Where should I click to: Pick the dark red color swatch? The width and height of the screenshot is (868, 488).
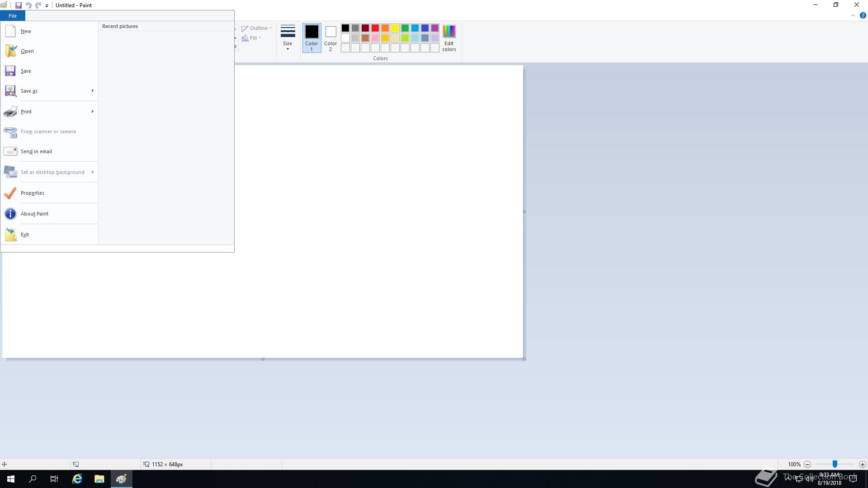tap(365, 28)
